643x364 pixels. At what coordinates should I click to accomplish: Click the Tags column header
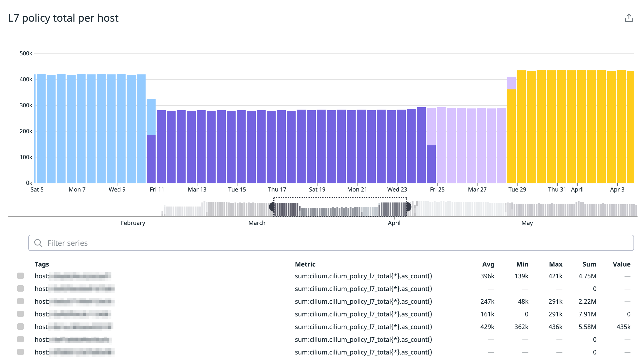coord(42,264)
